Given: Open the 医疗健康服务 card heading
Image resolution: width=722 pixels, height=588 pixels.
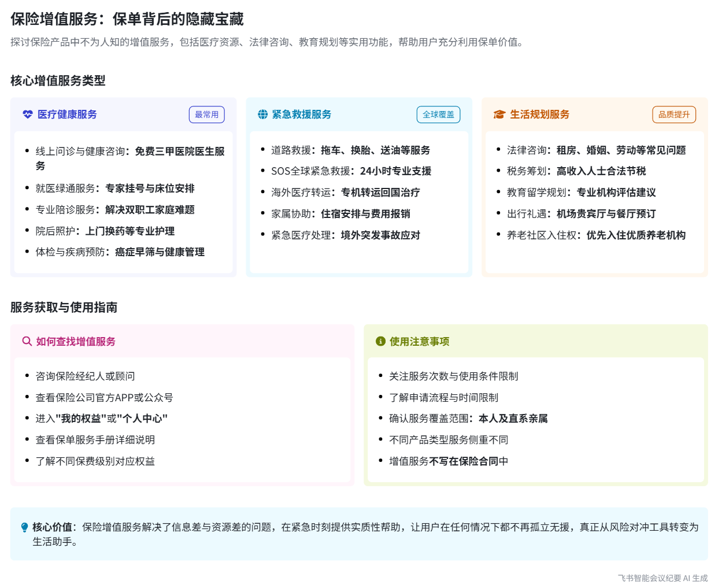Looking at the screenshot, I should click(x=67, y=114).
